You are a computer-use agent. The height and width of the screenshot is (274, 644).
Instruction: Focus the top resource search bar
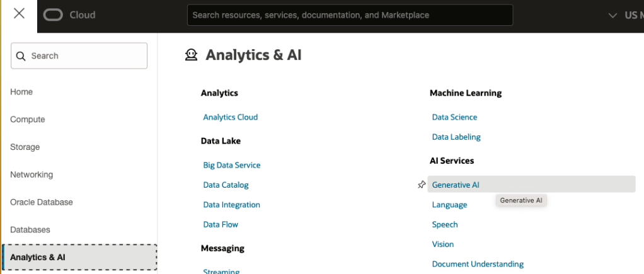(350, 15)
